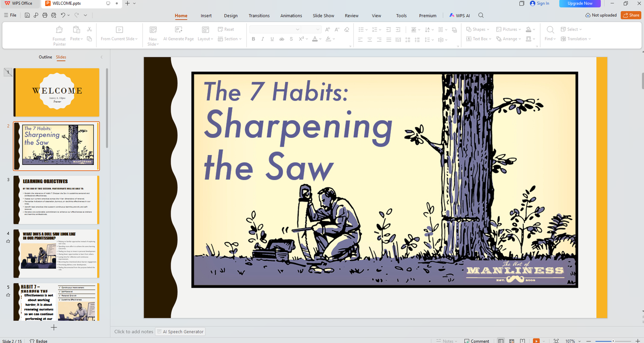Expand the Layout dropdown
The width and height of the screenshot is (644, 343).
[x=205, y=39]
